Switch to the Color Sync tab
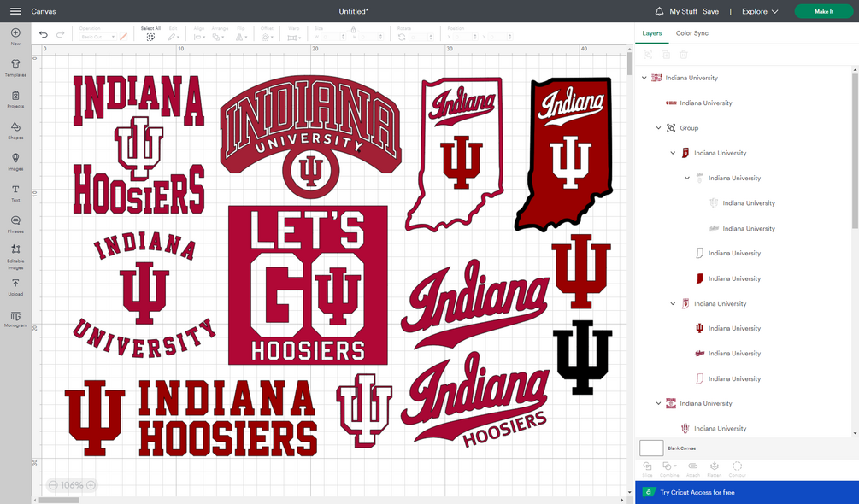Image resolution: width=859 pixels, height=504 pixels. [692, 33]
